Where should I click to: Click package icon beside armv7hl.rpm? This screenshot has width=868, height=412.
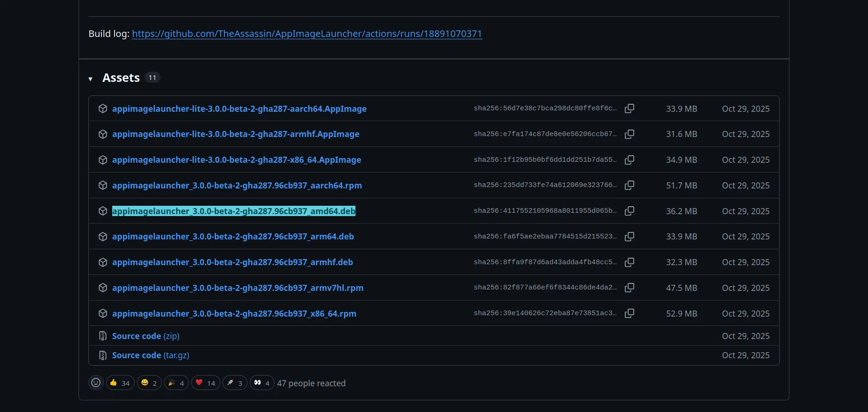pos(103,288)
